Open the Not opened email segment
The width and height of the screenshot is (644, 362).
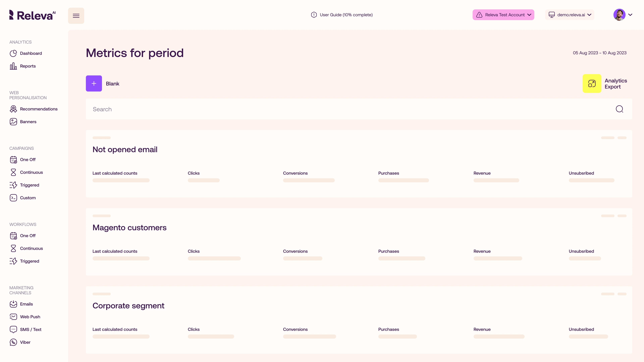[x=125, y=149]
